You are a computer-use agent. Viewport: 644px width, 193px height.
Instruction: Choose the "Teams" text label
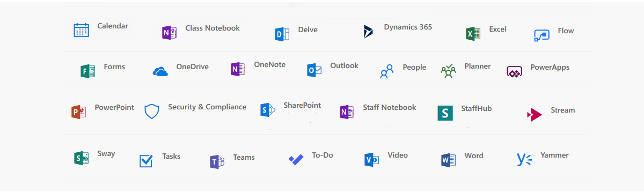coord(244,157)
